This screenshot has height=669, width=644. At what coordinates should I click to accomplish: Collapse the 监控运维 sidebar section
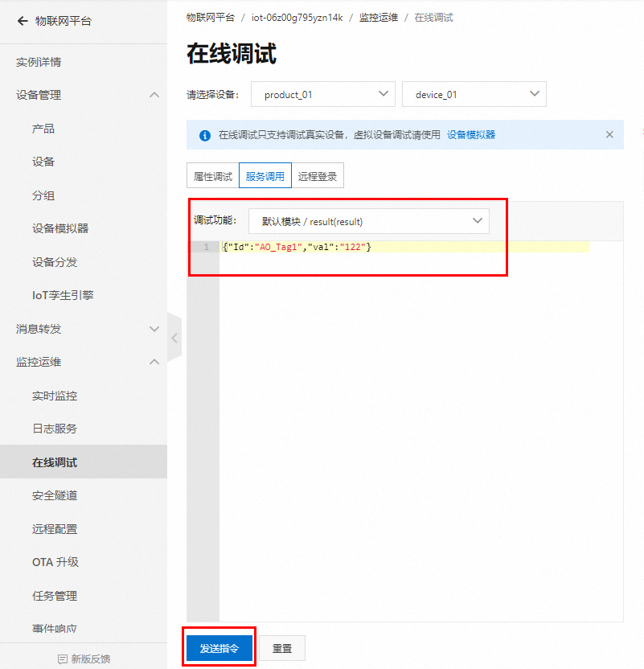pos(154,362)
